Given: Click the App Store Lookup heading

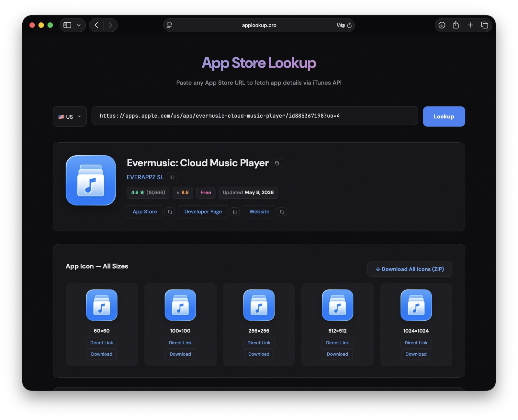Looking at the screenshot, I should click(x=259, y=63).
